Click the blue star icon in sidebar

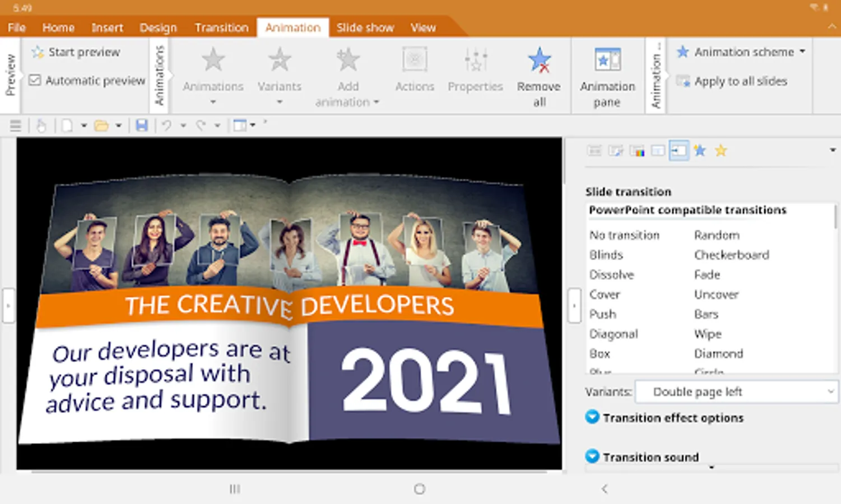point(700,151)
